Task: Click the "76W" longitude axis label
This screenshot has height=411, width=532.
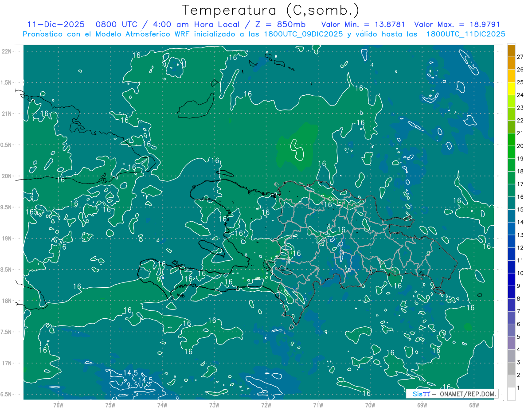Action: pyautogui.click(x=58, y=405)
